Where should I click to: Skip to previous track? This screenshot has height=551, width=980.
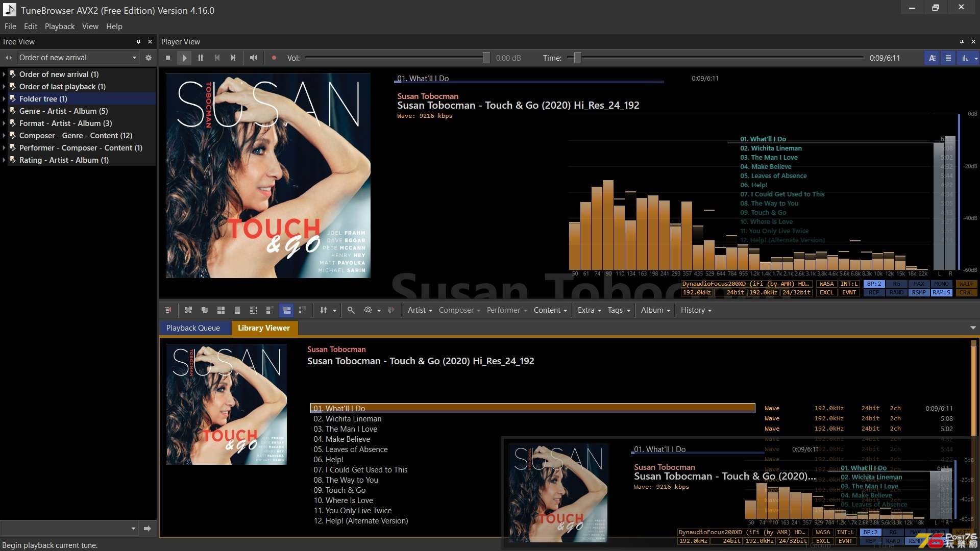click(217, 58)
